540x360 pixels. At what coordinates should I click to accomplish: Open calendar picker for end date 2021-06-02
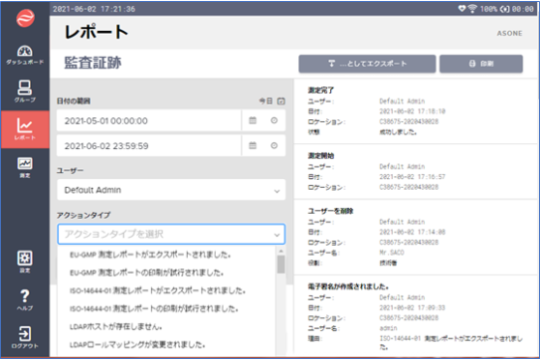pos(252,146)
